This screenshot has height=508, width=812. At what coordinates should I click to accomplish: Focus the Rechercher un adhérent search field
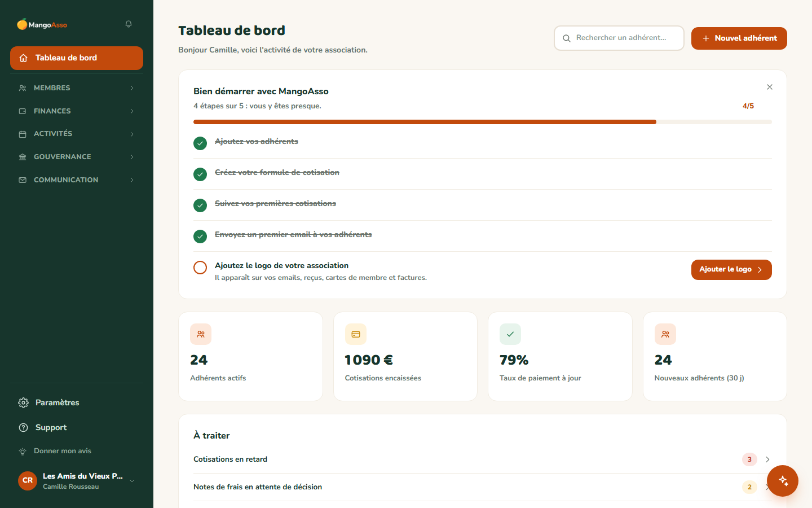click(x=619, y=38)
